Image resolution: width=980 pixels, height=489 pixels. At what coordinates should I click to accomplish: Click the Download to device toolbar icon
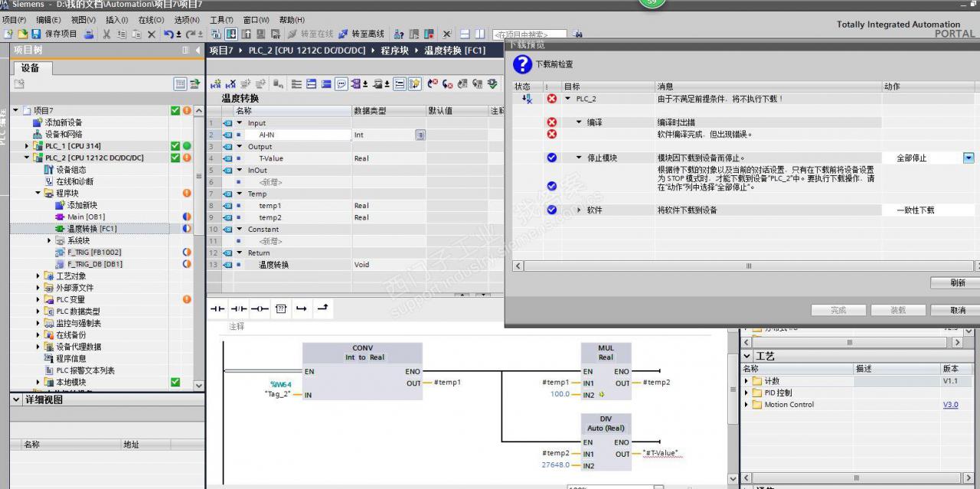click(x=231, y=34)
